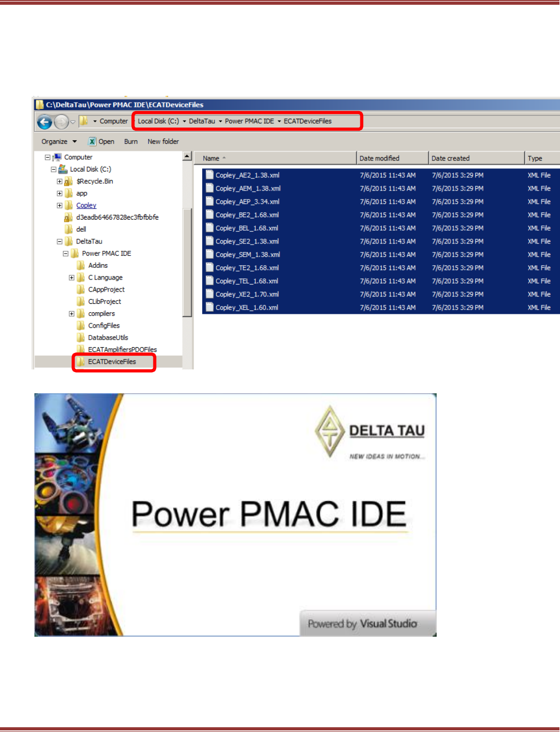Open dropdown arrow before Power PMAC IDE breadcrumb

(x=220, y=122)
